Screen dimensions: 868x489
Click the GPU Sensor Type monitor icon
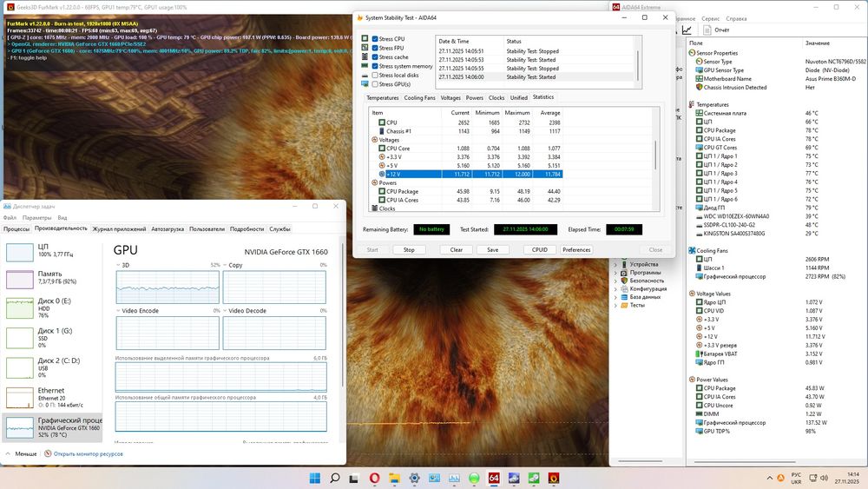tap(699, 70)
